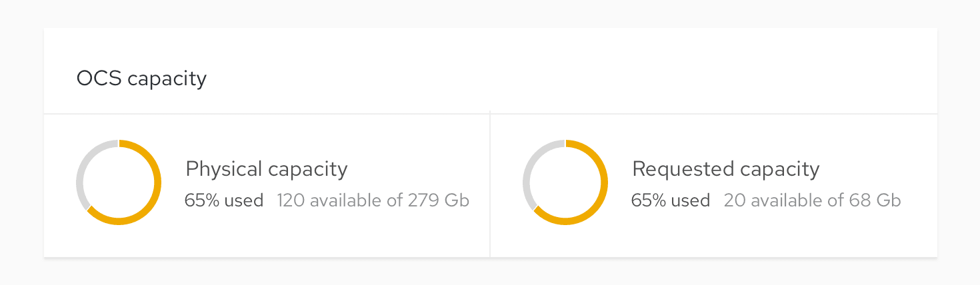Click the word "OCS" in the card title

point(99,79)
